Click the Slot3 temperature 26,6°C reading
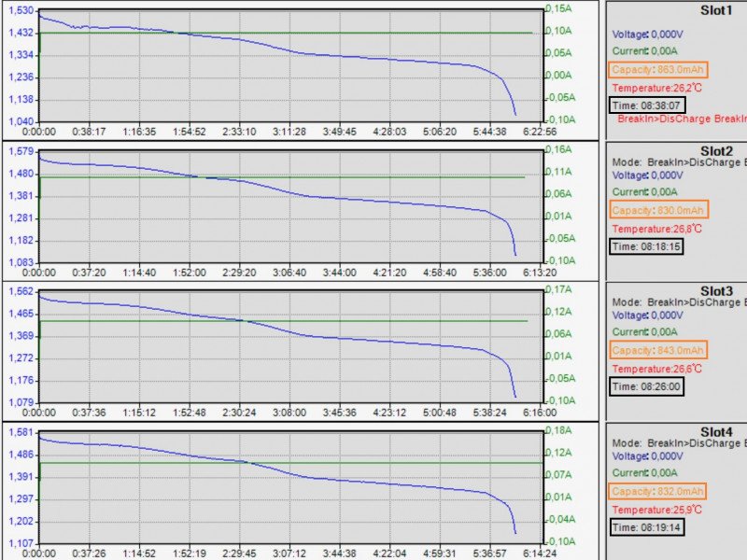Screen dimensions: 747x560 [x=656, y=369]
